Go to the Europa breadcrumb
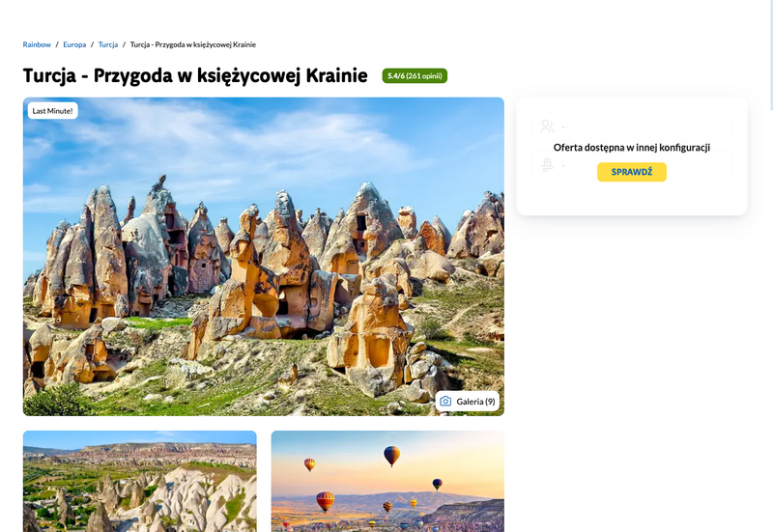 (x=74, y=44)
